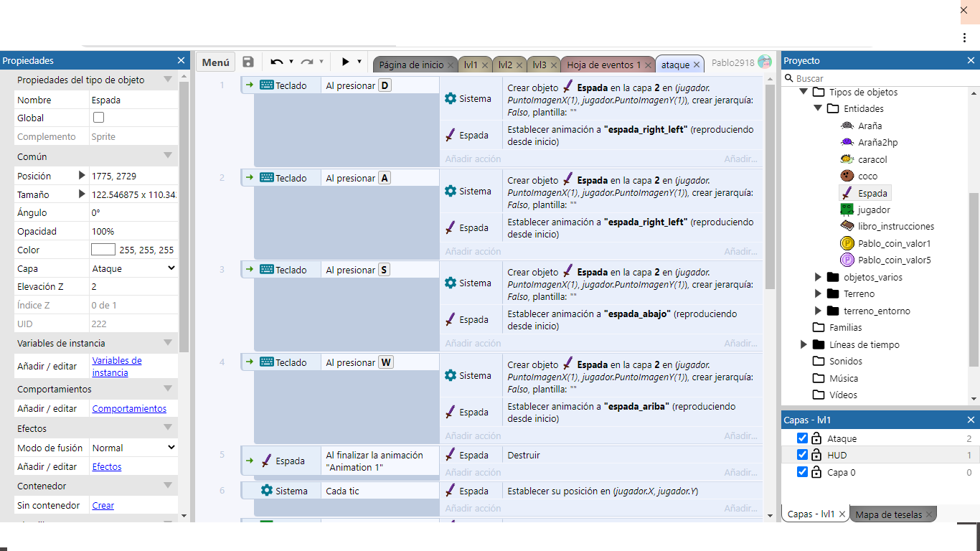Click the Pablo2918 account avatar
980x551 pixels.
coord(764,62)
